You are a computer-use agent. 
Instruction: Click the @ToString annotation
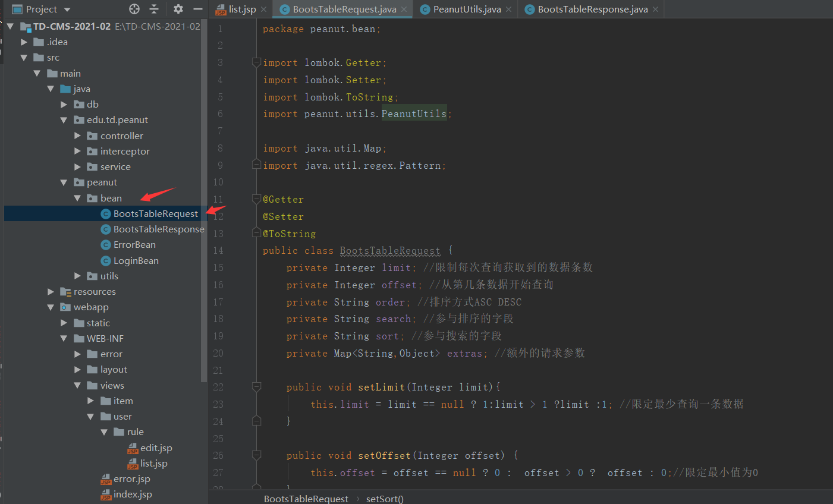pos(289,234)
